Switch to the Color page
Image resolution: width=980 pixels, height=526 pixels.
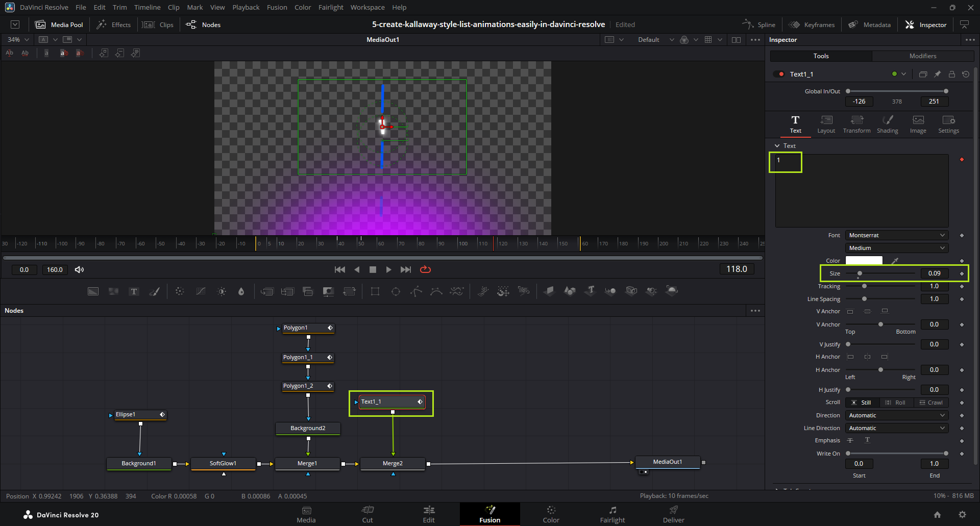coord(551,514)
